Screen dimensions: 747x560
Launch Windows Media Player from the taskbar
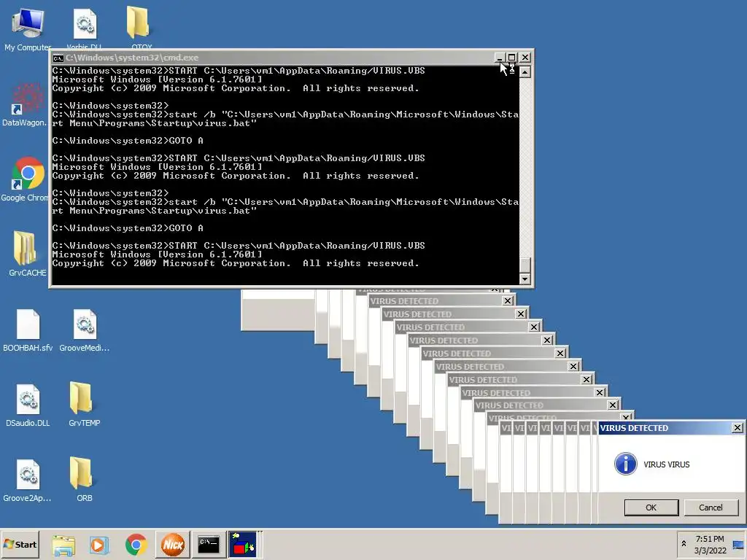point(99,545)
